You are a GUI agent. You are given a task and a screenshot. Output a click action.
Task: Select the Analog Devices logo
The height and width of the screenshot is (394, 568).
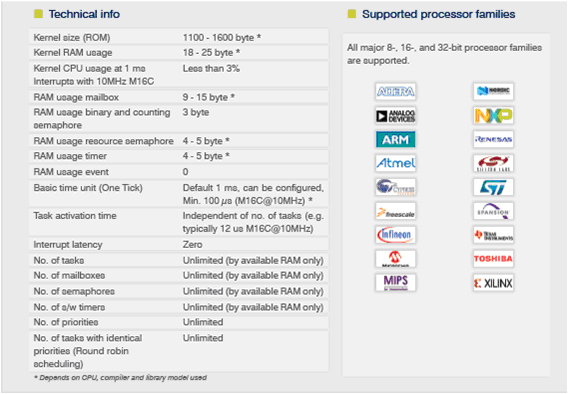tap(395, 116)
